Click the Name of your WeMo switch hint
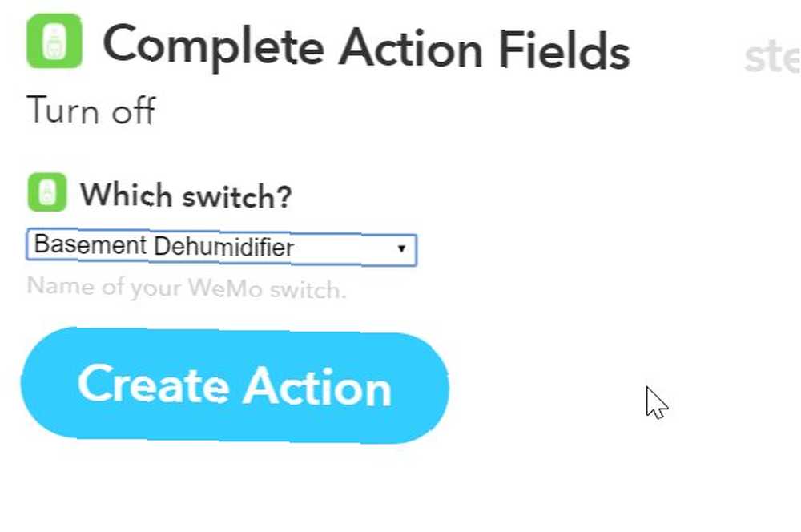The width and height of the screenshot is (801, 532). click(x=187, y=288)
